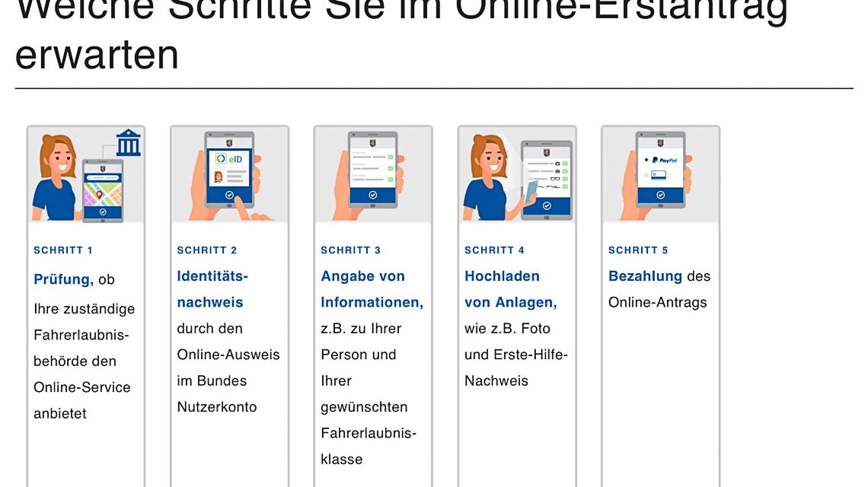Click the ID portrait photo under the eID logo
The width and height of the screenshot is (868, 487).
(219, 177)
